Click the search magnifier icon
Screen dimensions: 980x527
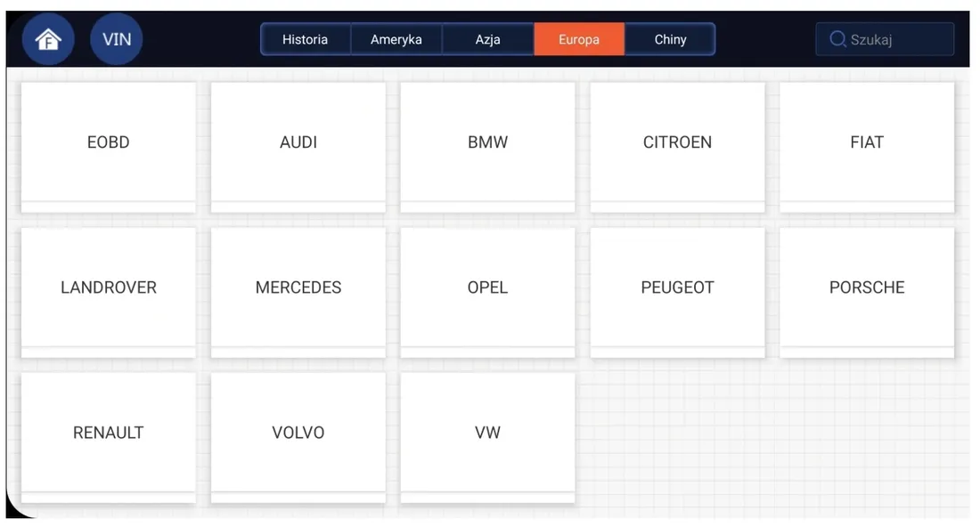click(837, 39)
